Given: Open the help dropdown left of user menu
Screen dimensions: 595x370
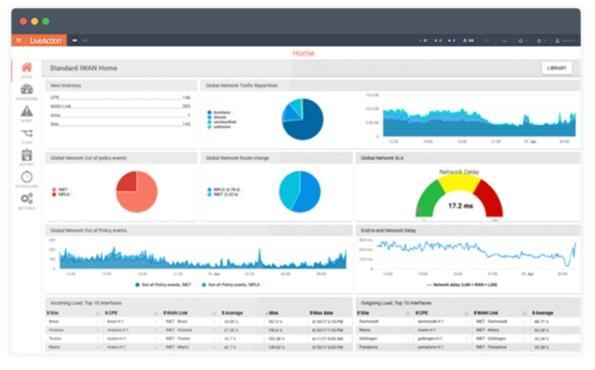Looking at the screenshot, I should coord(541,41).
